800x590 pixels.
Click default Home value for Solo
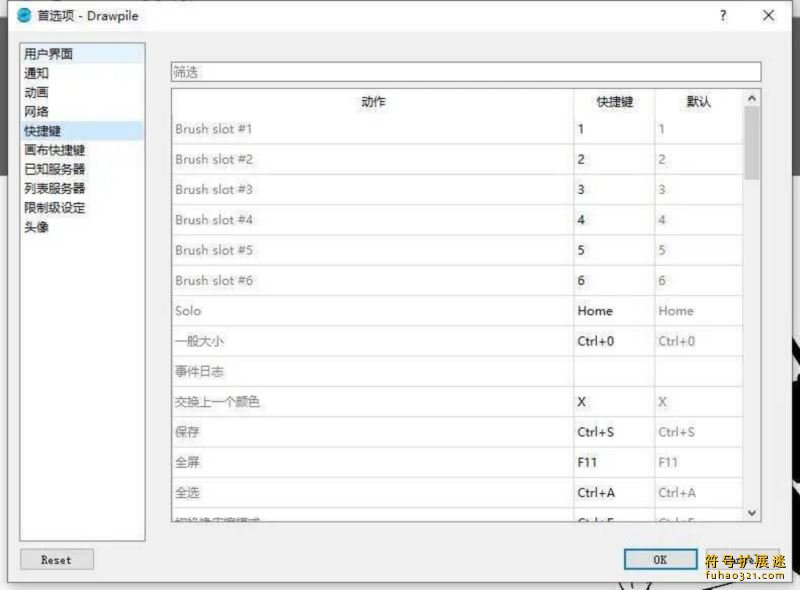click(699, 311)
